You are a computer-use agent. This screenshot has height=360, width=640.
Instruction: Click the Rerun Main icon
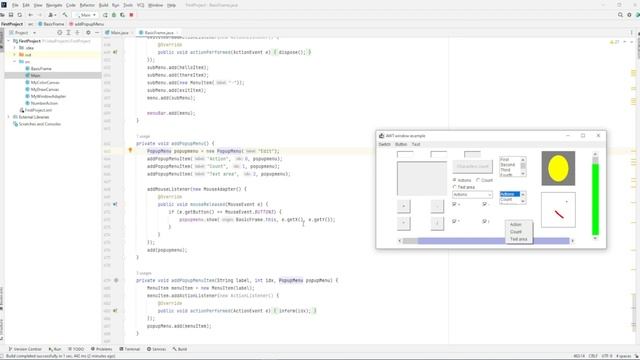pyautogui.click(x=105, y=15)
